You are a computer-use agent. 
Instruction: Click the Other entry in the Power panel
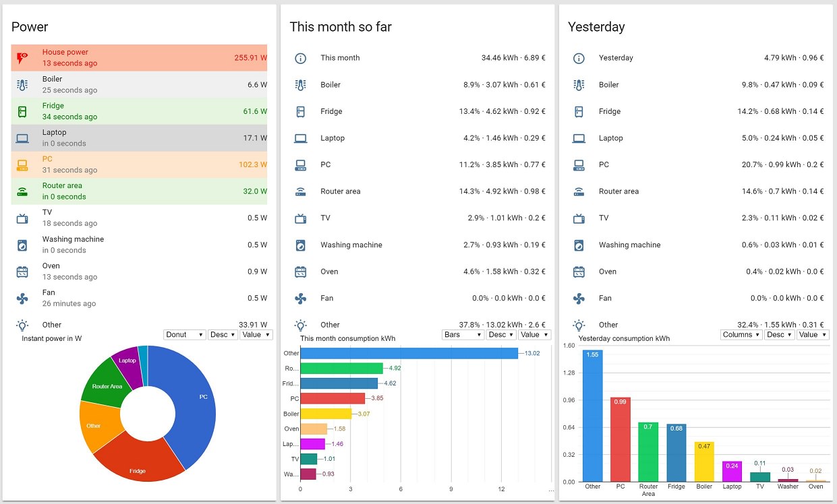click(52, 325)
